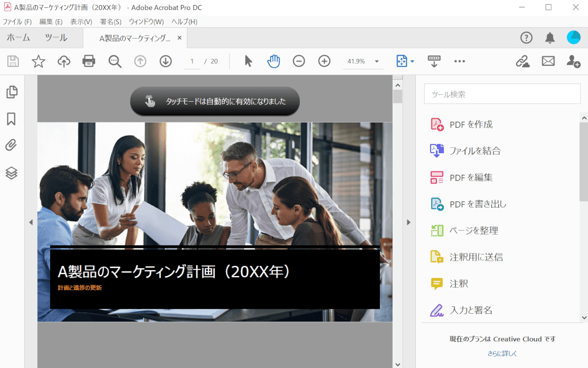Click 注釈 comment tool
The image size is (588, 368).
click(x=449, y=284)
